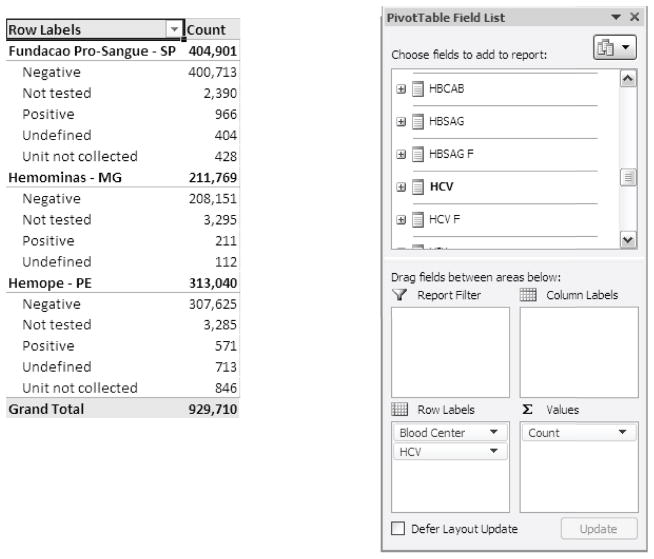Click the Column Labels grid icon
654x559 pixels.
pyautogui.click(x=530, y=293)
